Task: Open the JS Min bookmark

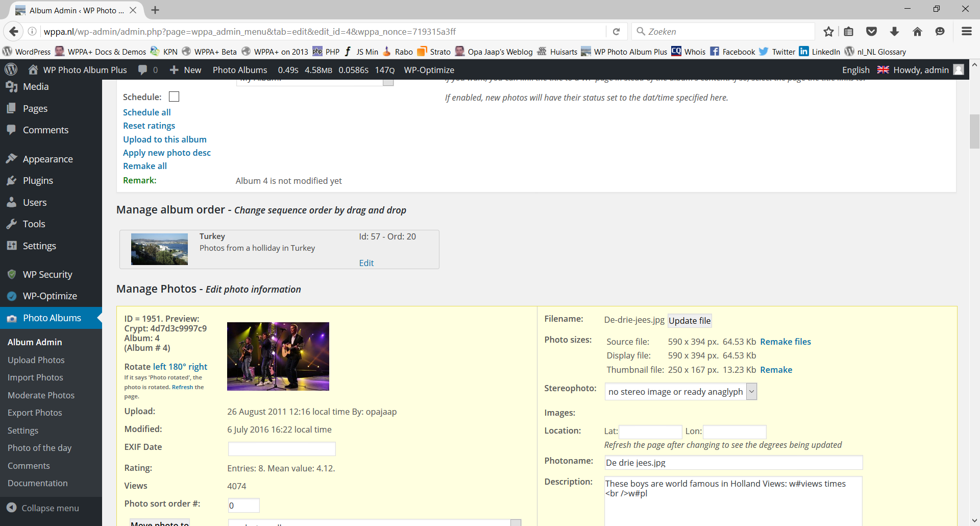Action: pyautogui.click(x=361, y=52)
